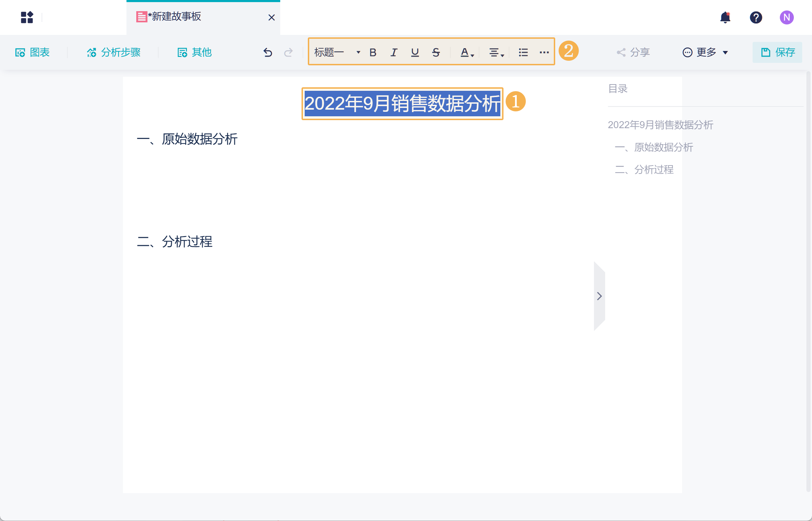Open the 更多 dropdown menu

click(x=705, y=52)
